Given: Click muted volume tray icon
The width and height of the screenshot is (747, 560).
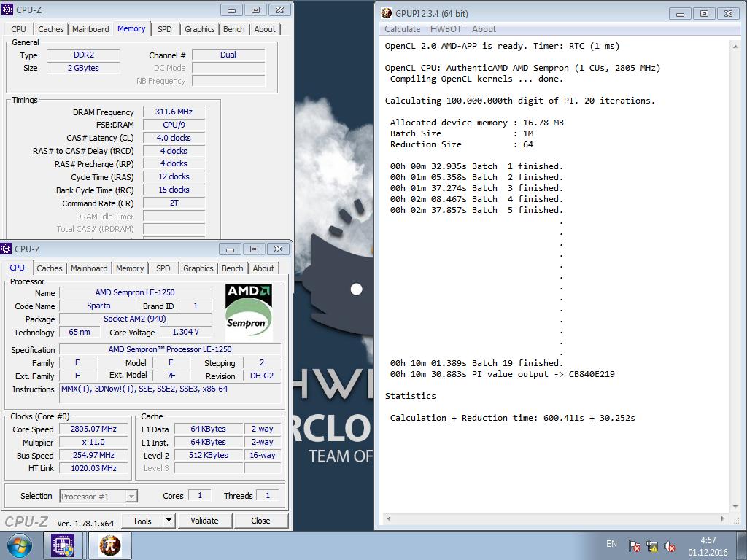Looking at the screenshot, I should (670, 546).
